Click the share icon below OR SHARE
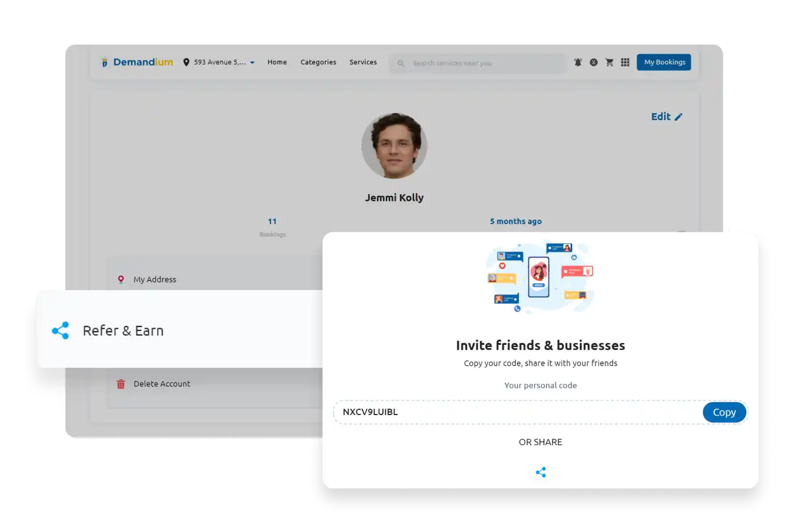The height and width of the screenshot is (532, 788). click(541, 472)
